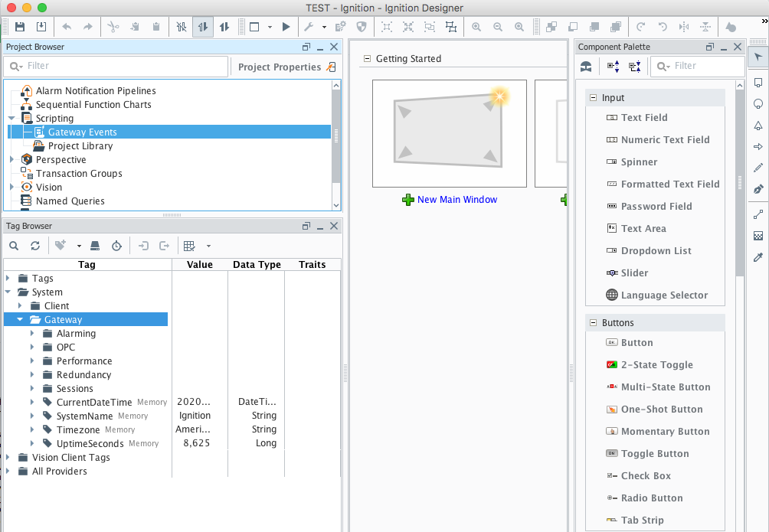Collapse the Gateway tag folder
The image size is (769, 532).
20,319
